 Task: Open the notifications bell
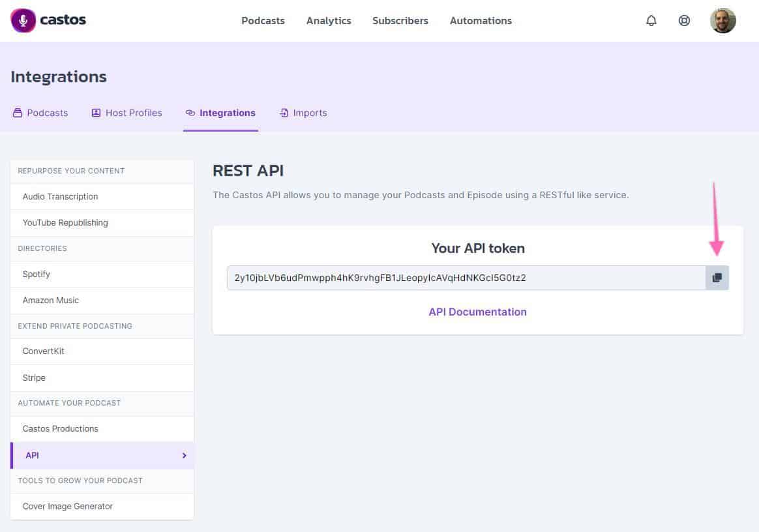point(651,20)
